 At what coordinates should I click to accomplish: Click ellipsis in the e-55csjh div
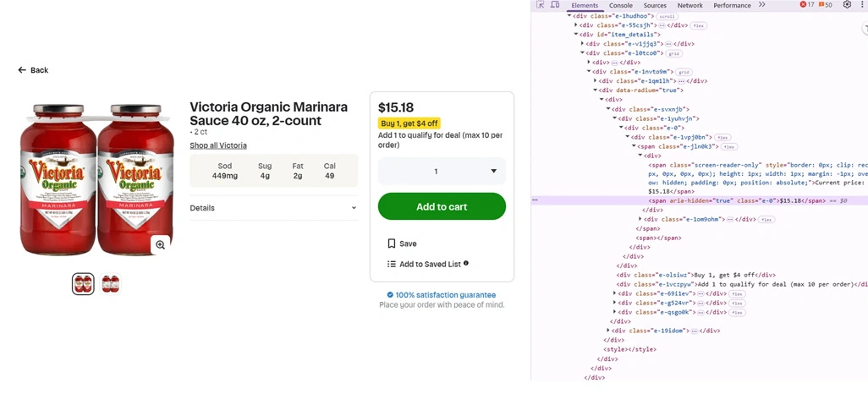662,25
